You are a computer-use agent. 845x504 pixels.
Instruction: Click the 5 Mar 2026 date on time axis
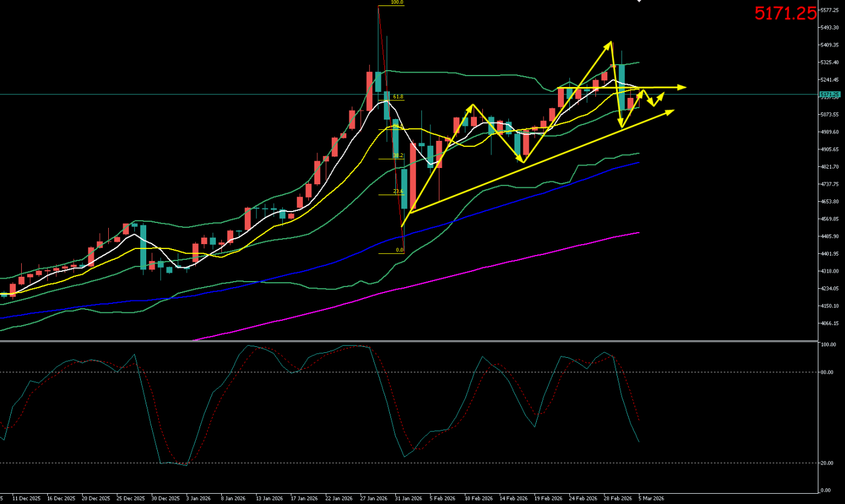(651, 499)
